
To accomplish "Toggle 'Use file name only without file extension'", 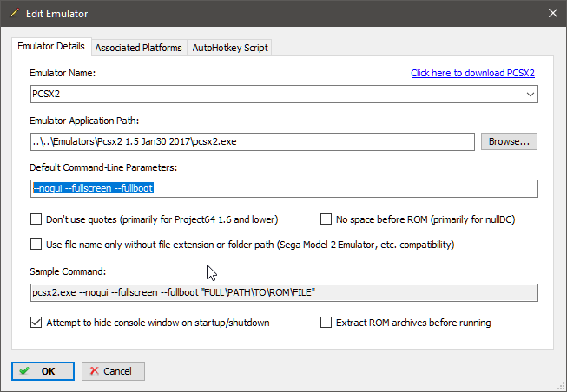I will 36,245.
